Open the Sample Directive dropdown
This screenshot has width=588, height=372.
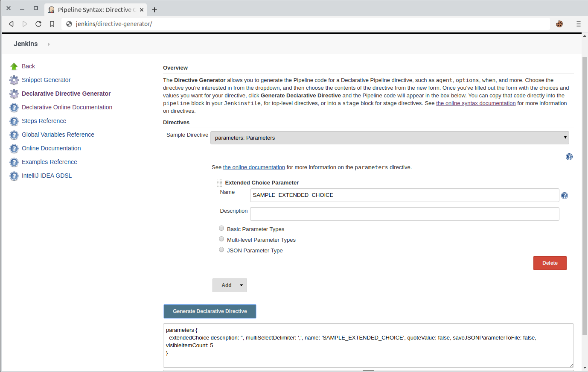pos(390,138)
